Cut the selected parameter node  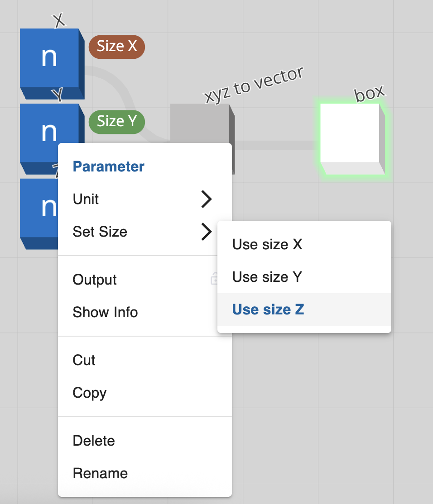tap(84, 360)
